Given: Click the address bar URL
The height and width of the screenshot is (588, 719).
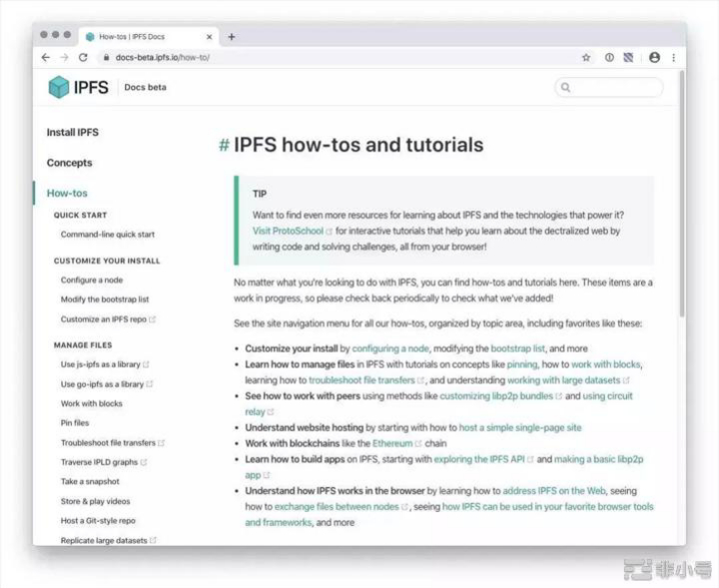Looking at the screenshot, I should pos(163,57).
